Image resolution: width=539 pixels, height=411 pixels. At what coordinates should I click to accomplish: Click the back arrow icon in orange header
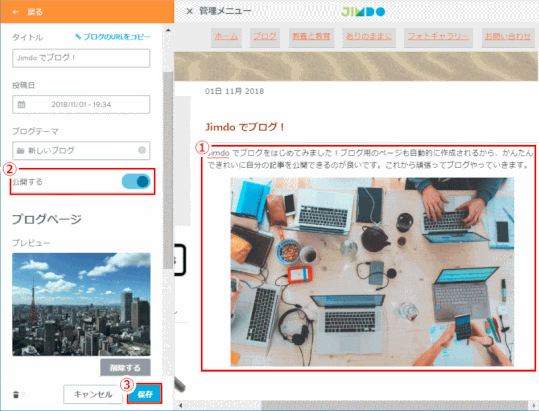[15, 12]
